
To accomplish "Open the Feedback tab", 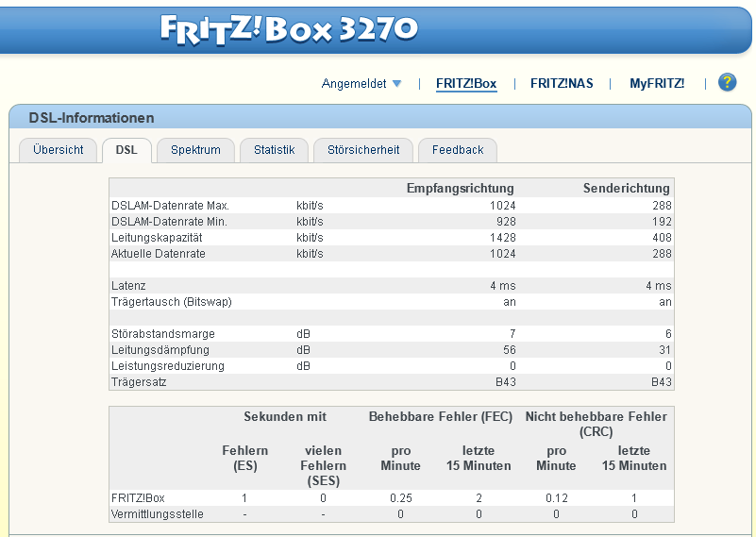I will click(x=458, y=150).
